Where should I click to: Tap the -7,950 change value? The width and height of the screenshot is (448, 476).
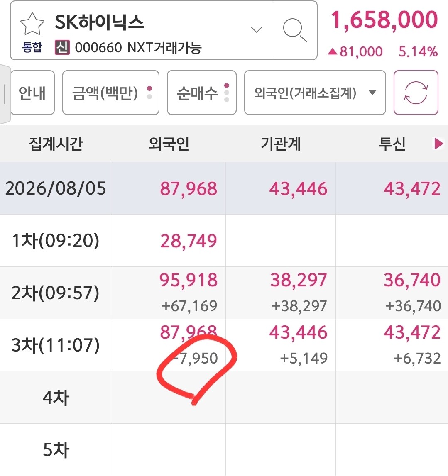[195, 358]
